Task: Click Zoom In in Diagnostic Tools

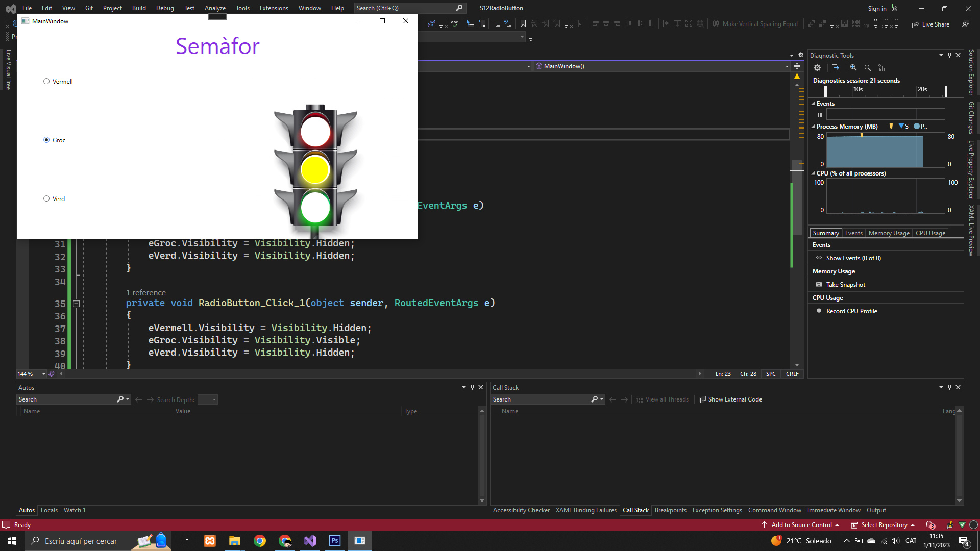Action: click(x=853, y=68)
